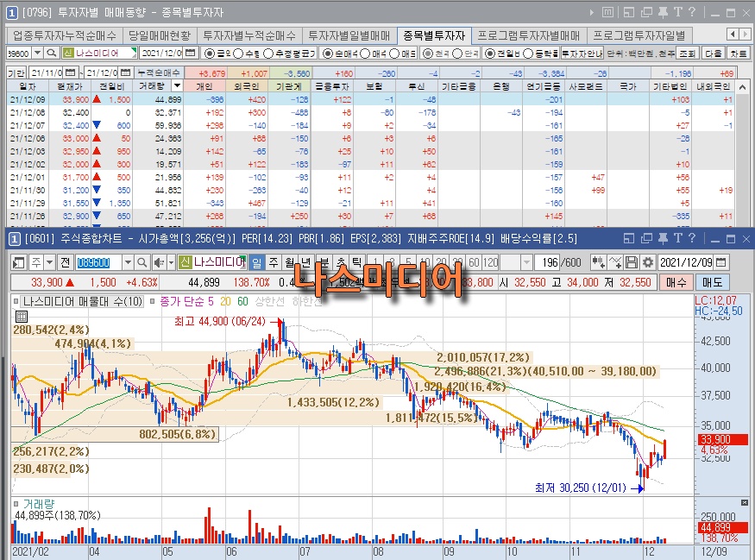
Task: Open calendar next to 2021/12/09 in chart toolbar
Action: (720, 262)
